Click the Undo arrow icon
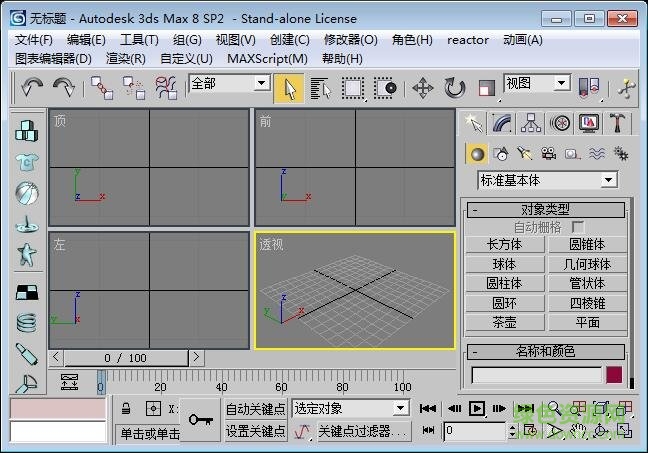 click(32, 88)
